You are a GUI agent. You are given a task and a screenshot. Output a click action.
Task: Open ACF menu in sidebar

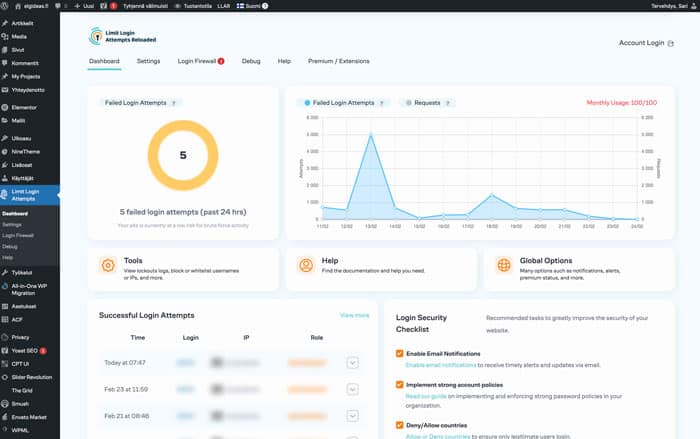pos(17,320)
